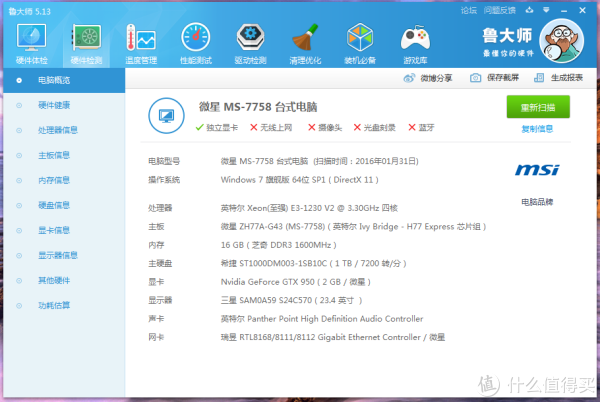The image size is (600, 402).
Task: Click the 电脑型号 computer model value
Action: click(320, 161)
